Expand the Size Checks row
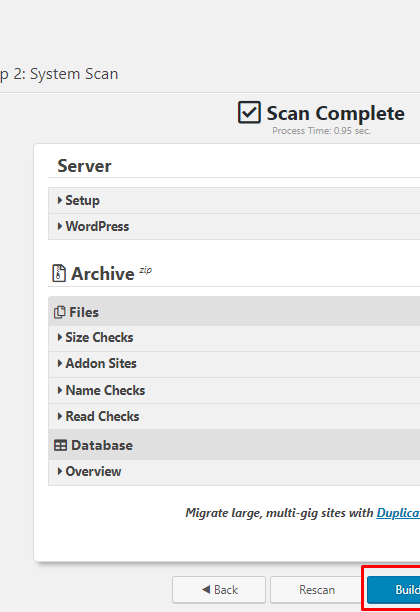The width and height of the screenshot is (420, 612). (234, 338)
